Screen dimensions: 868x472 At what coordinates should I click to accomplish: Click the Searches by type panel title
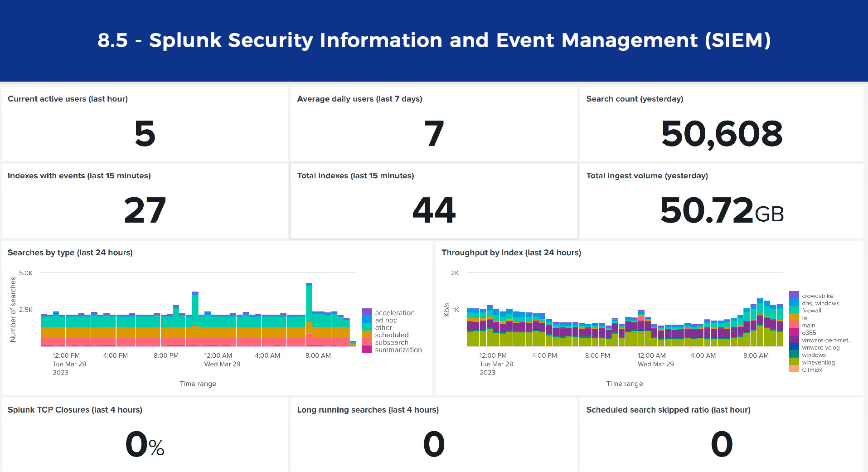click(70, 253)
